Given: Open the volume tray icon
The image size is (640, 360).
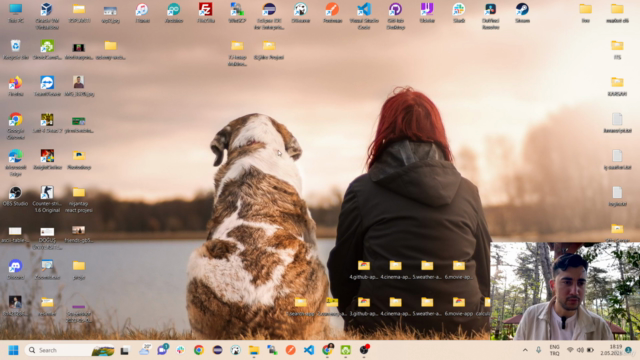Looking at the screenshot, I should pyautogui.click(x=580, y=350).
